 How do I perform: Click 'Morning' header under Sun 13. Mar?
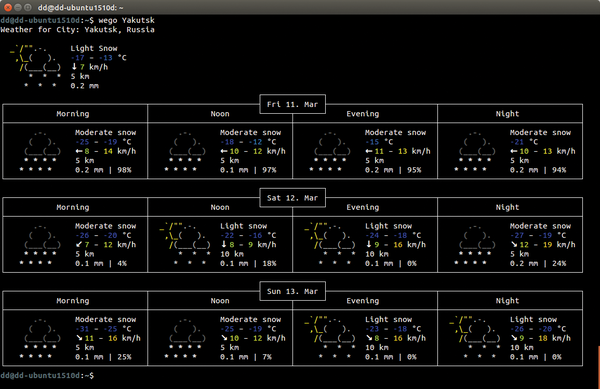coord(73,301)
